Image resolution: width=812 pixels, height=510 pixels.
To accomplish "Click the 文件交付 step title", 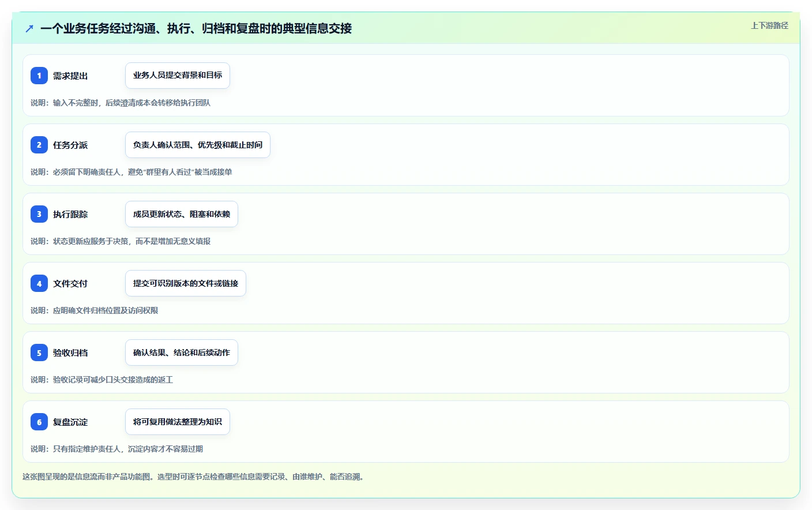I will click(70, 284).
